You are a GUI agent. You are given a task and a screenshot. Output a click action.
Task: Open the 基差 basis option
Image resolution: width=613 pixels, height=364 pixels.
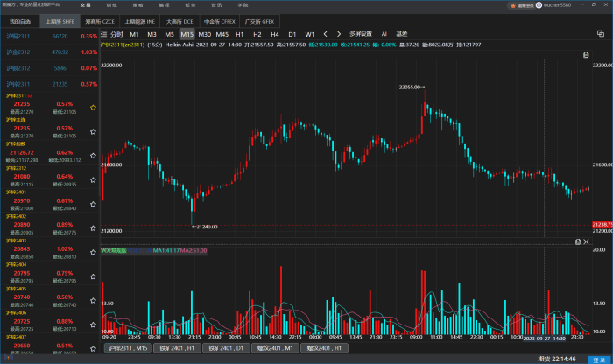(402, 34)
